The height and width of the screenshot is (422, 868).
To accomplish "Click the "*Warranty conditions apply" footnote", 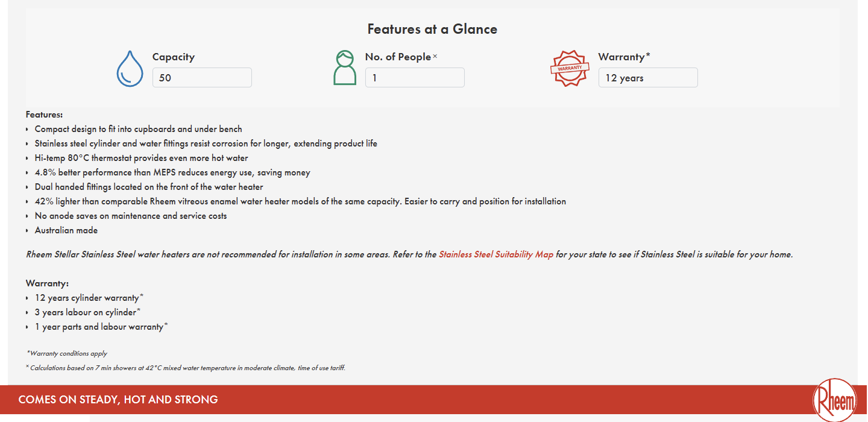I will pyautogui.click(x=67, y=353).
